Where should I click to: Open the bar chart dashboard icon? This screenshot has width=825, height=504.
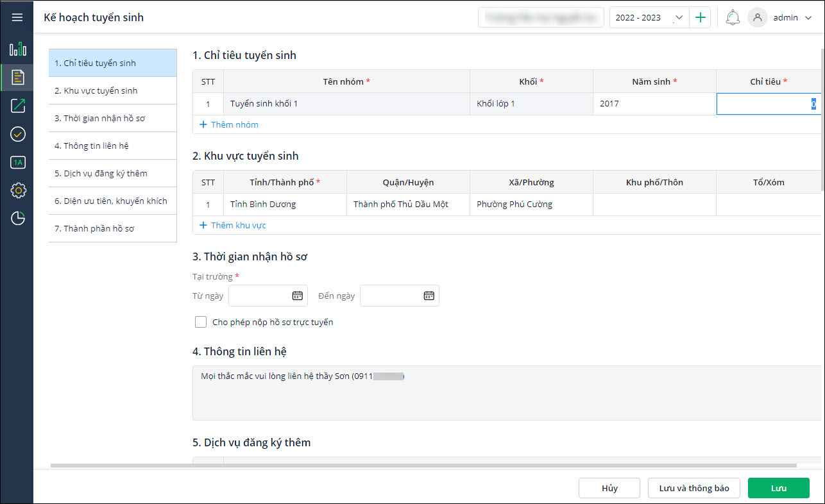coord(17,49)
